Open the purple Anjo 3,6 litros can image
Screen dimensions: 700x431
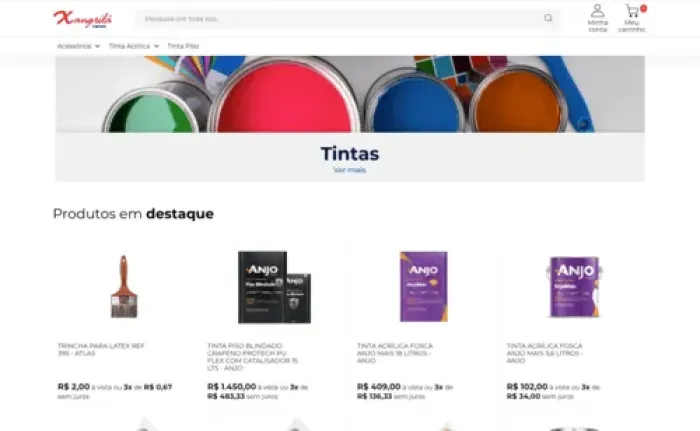pos(574,287)
